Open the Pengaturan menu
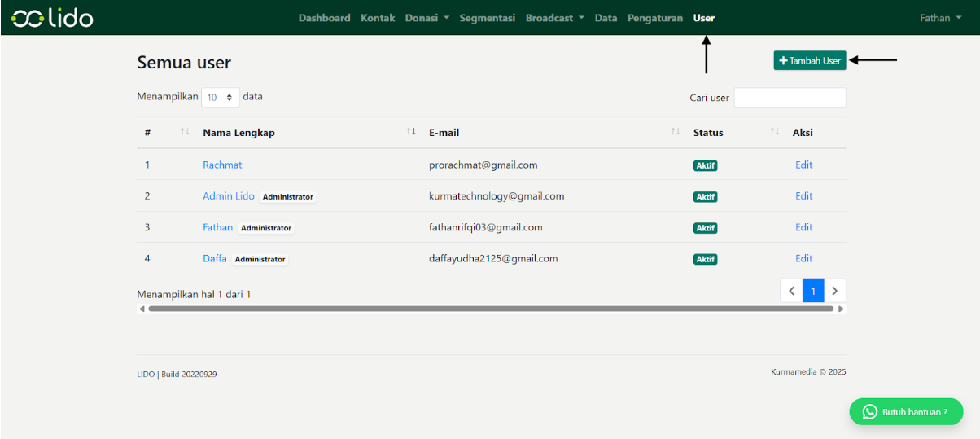Screen dimensions: 980x439 pyautogui.click(x=654, y=18)
